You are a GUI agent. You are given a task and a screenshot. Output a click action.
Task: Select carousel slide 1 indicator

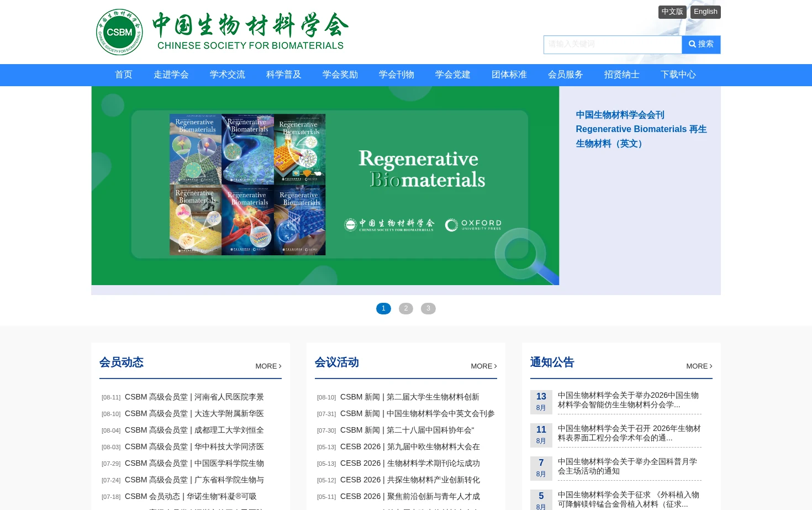click(x=383, y=308)
